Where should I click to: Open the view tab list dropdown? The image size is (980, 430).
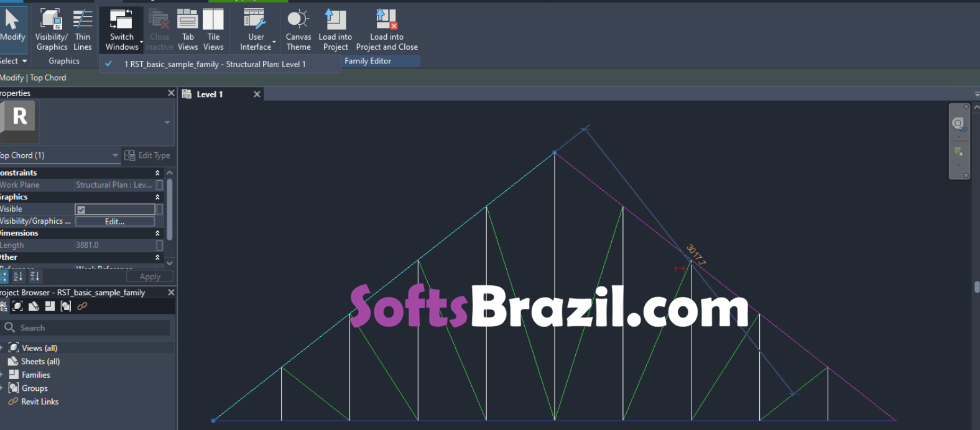(x=977, y=94)
